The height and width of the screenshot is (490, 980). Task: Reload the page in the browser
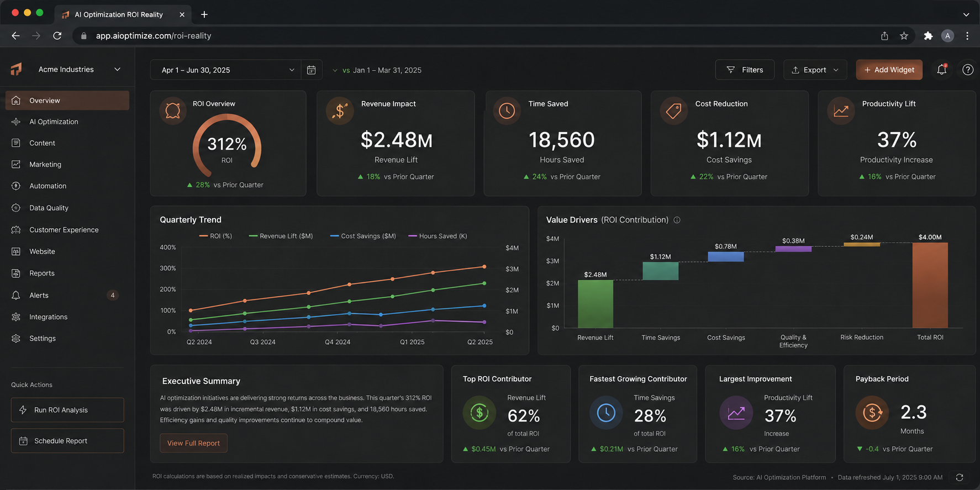coord(57,36)
